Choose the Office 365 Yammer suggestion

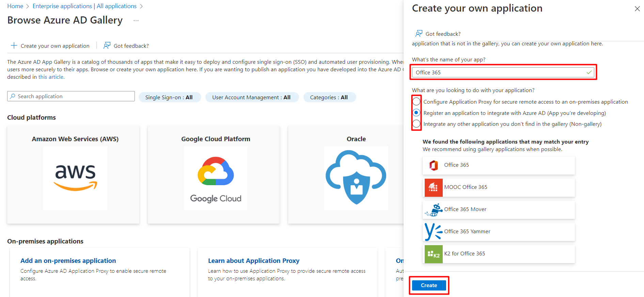(499, 232)
